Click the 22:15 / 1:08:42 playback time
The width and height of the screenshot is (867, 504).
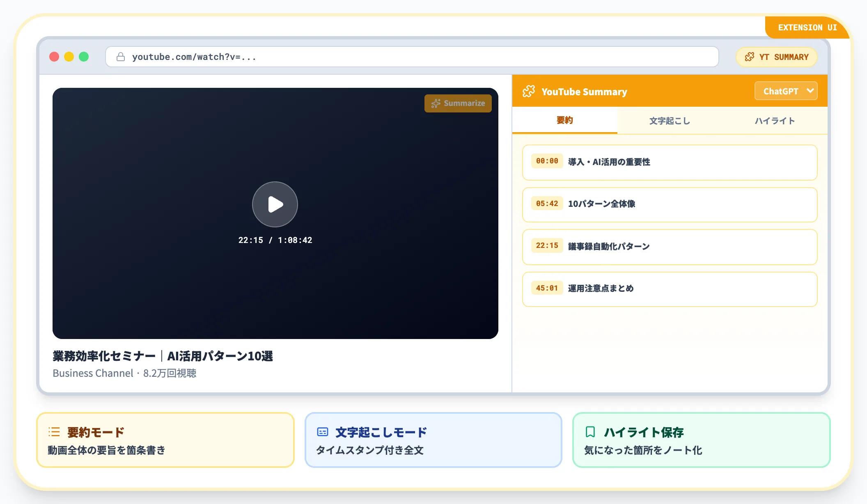275,240
